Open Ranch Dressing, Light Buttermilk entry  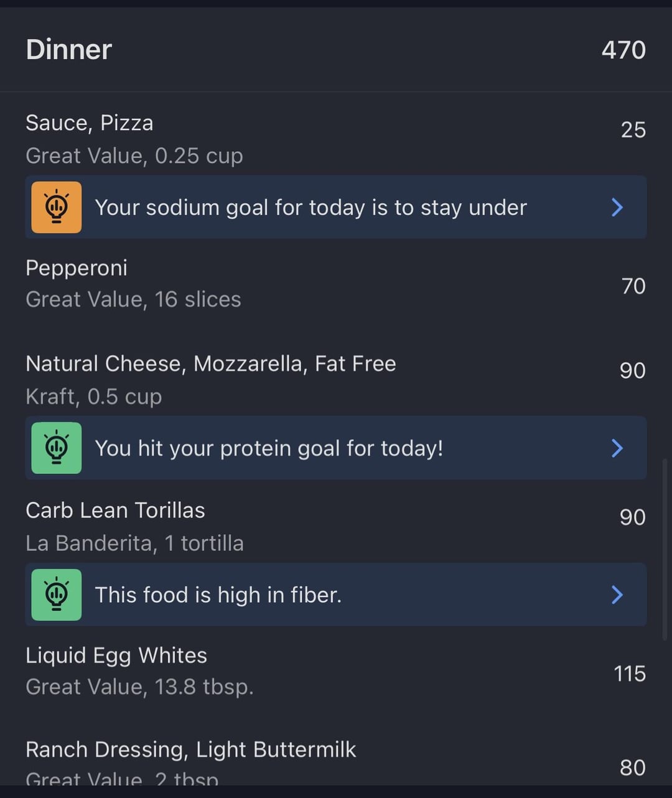[190, 750]
